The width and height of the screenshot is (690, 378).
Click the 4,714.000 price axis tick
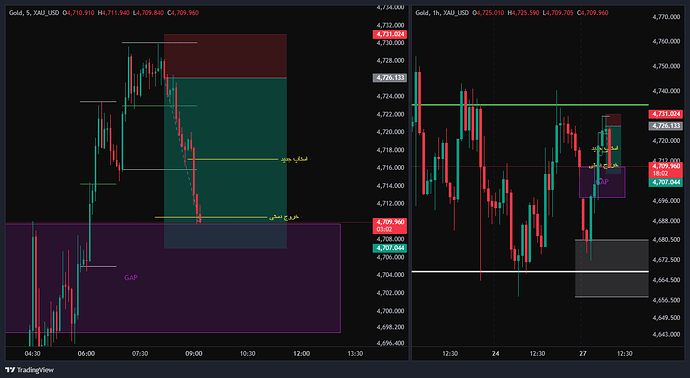click(x=390, y=186)
